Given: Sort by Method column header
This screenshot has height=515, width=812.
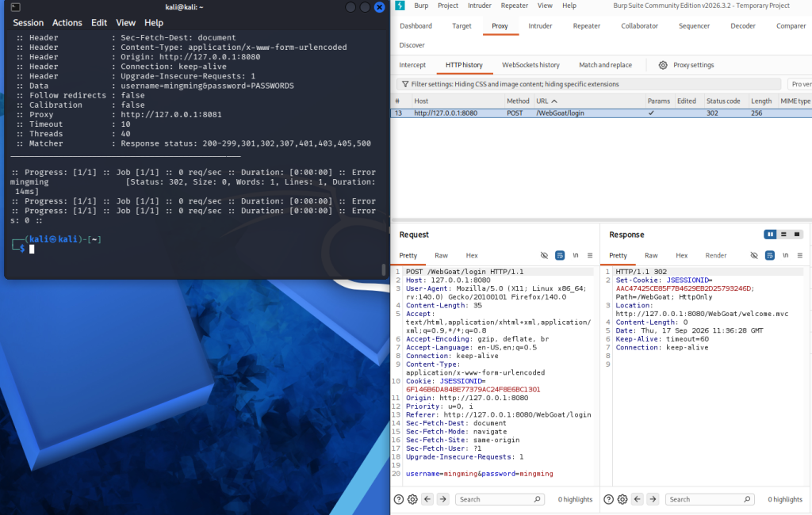Looking at the screenshot, I should [x=518, y=101].
